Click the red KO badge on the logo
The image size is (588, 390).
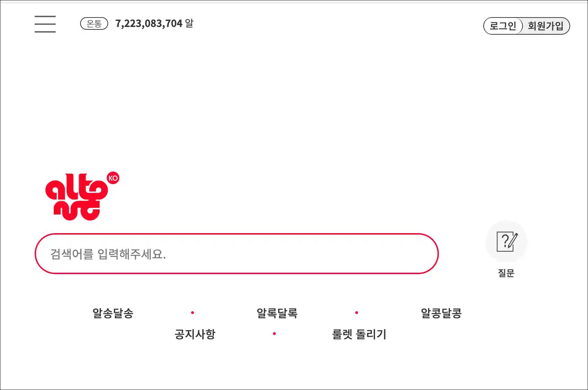[113, 178]
